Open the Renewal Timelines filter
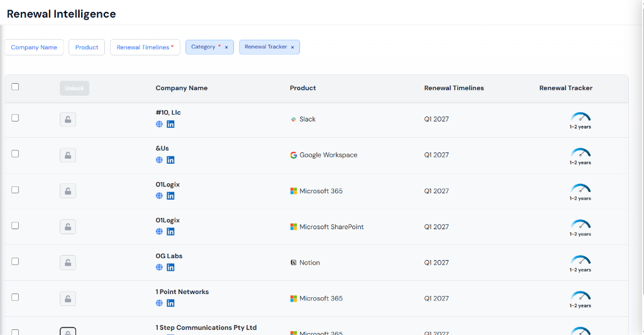The height and width of the screenshot is (335, 644). point(145,47)
